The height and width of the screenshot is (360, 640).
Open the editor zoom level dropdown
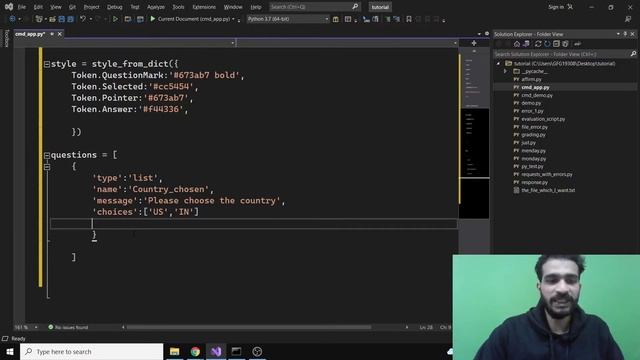[36, 327]
